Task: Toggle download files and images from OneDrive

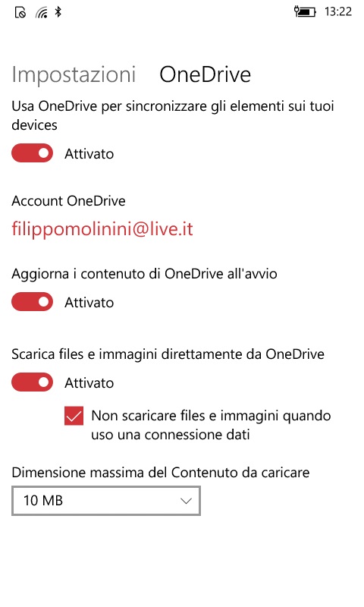Action: (32, 382)
